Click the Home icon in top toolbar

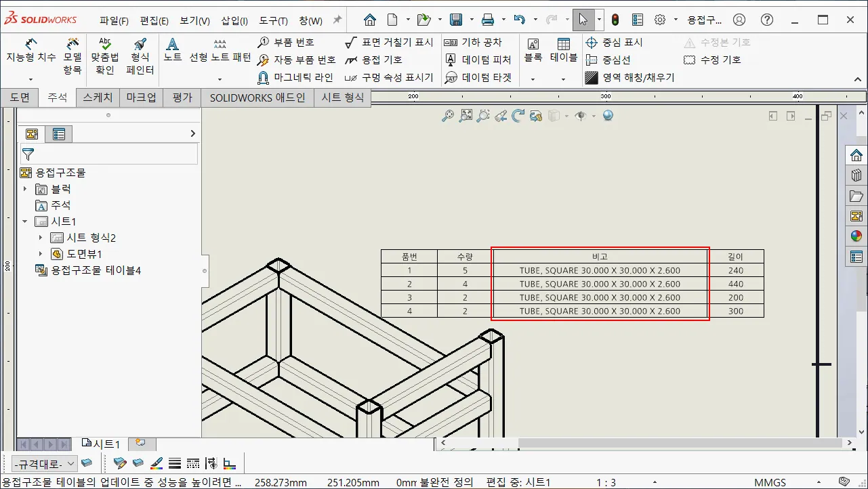coord(369,20)
